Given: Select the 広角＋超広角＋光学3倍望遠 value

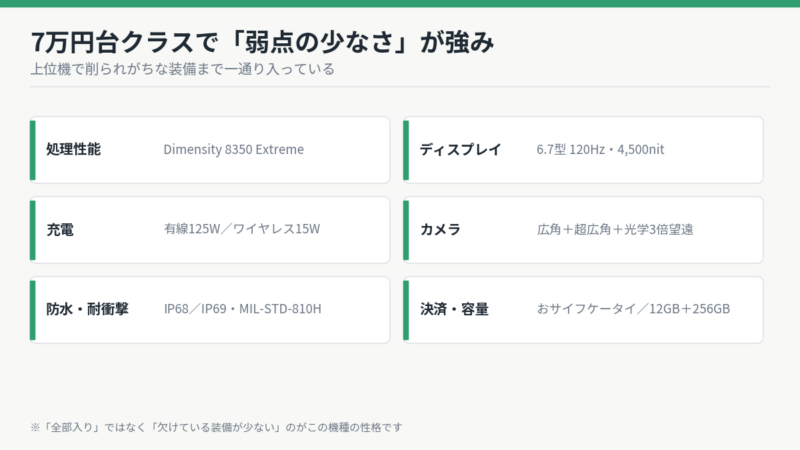Looking at the screenshot, I should click(x=615, y=230).
